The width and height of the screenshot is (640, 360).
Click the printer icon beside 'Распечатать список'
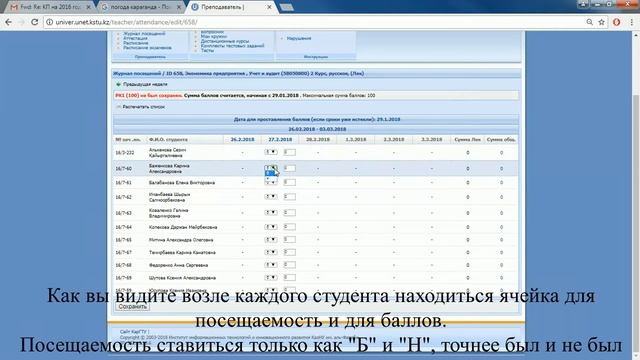point(118,107)
